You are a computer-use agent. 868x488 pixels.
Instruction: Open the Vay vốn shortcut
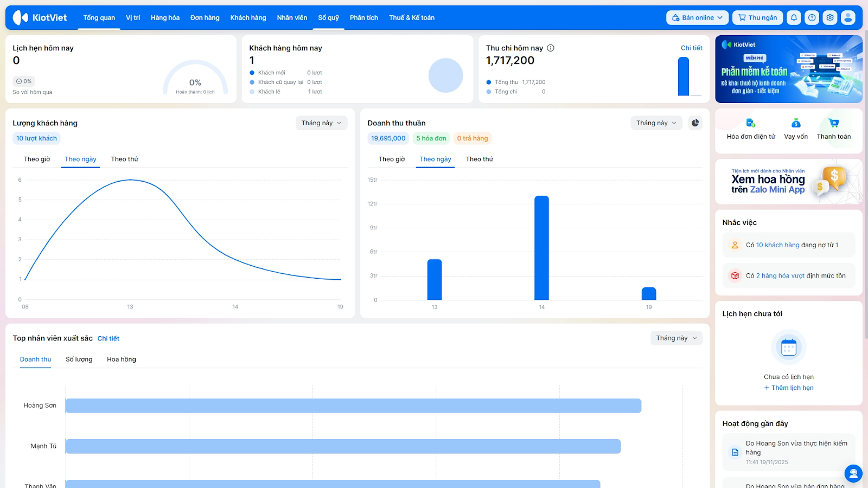click(x=796, y=129)
